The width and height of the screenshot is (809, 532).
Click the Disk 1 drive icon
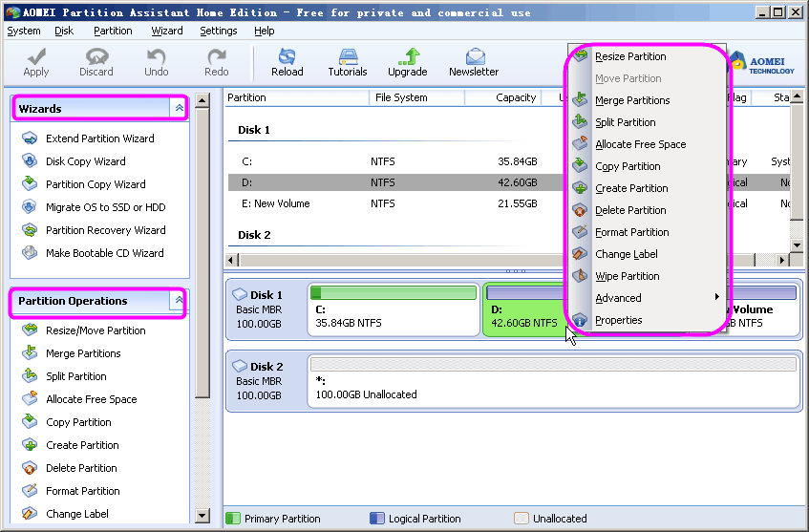pos(240,294)
